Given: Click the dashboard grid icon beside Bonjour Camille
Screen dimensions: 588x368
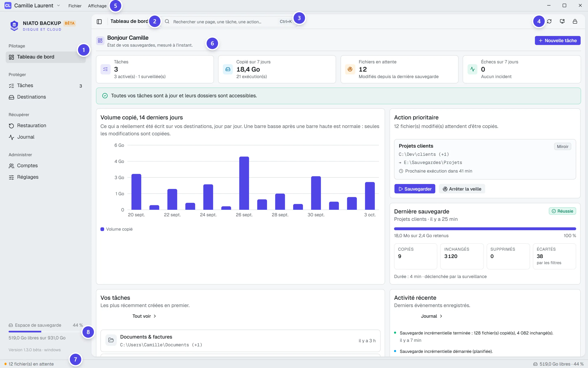Looking at the screenshot, I should pos(100,41).
